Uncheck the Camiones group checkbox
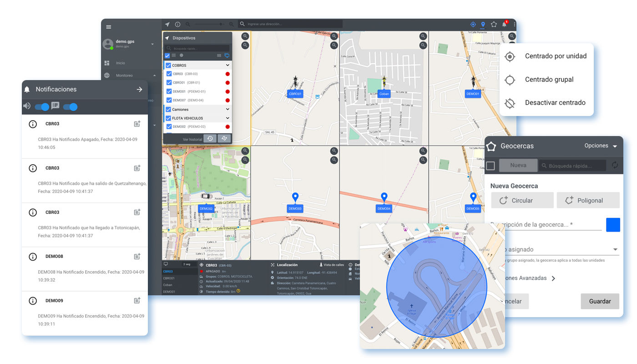This screenshot has width=637, height=364. [168, 109]
